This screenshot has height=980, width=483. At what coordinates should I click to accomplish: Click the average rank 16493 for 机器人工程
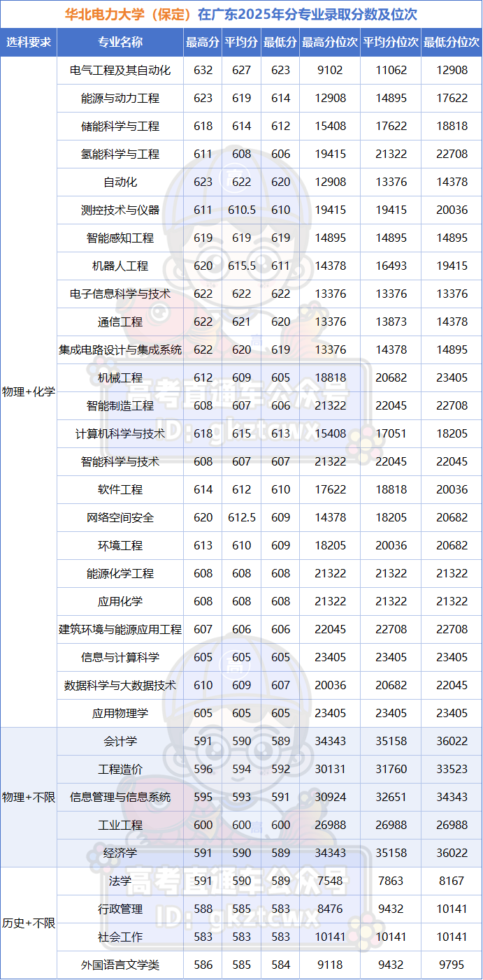[391, 266]
